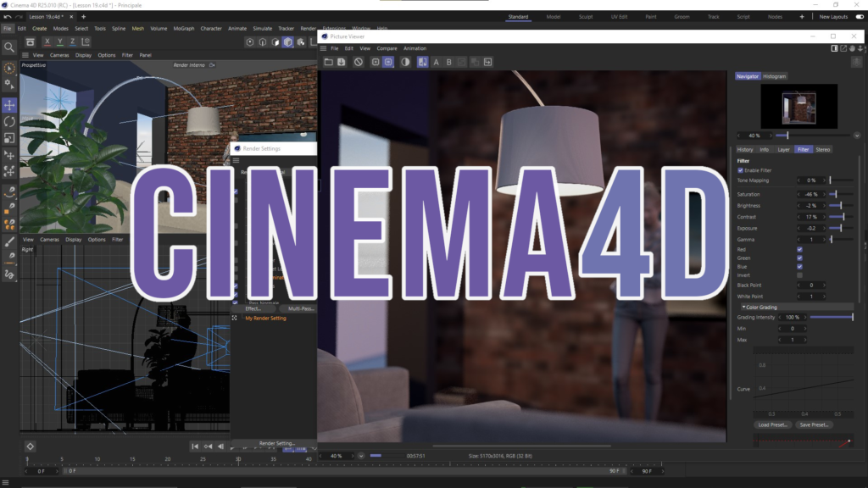
Task: Open zoom dropdown beside 40 % in status bar
Action: click(361, 456)
